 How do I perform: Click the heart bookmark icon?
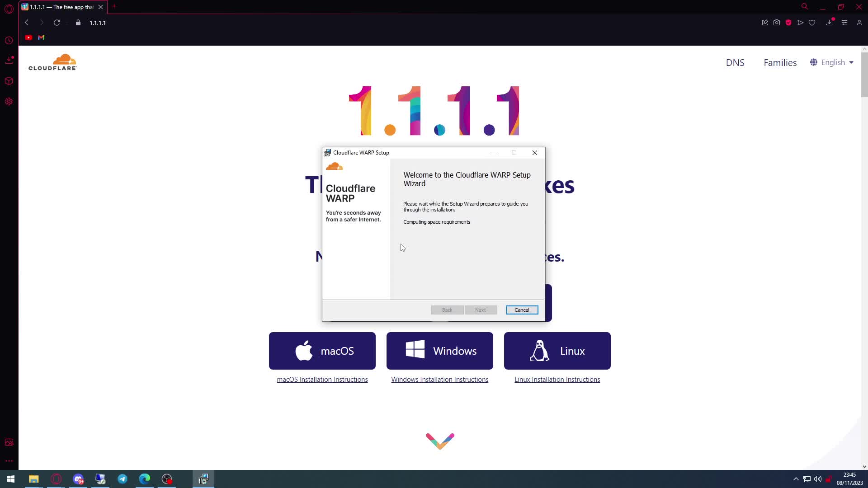click(x=812, y=23)
